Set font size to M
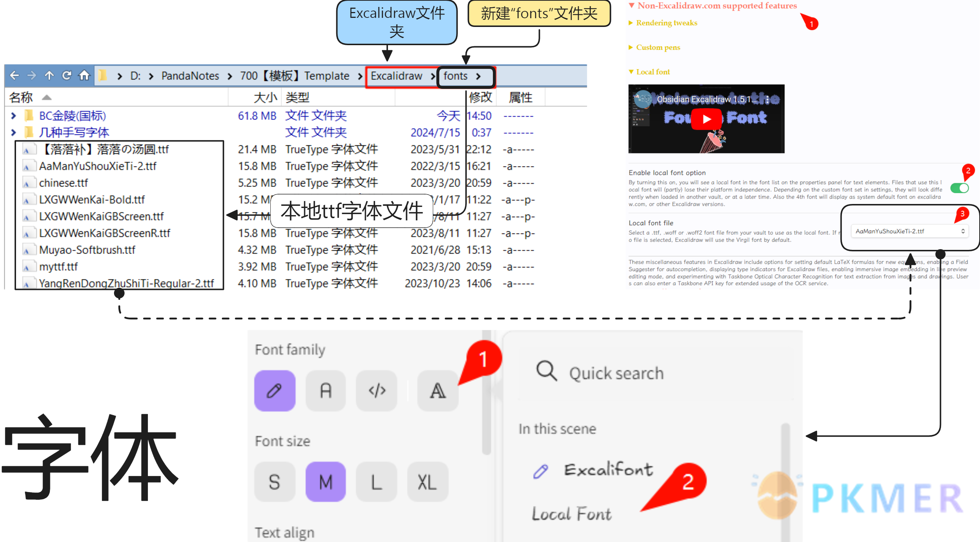This screenshot has width=980, height=542. 326,482
